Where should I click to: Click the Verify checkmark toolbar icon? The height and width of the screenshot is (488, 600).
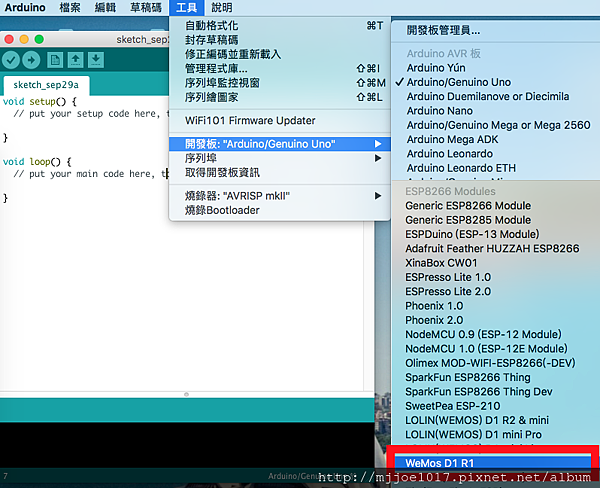11,60
